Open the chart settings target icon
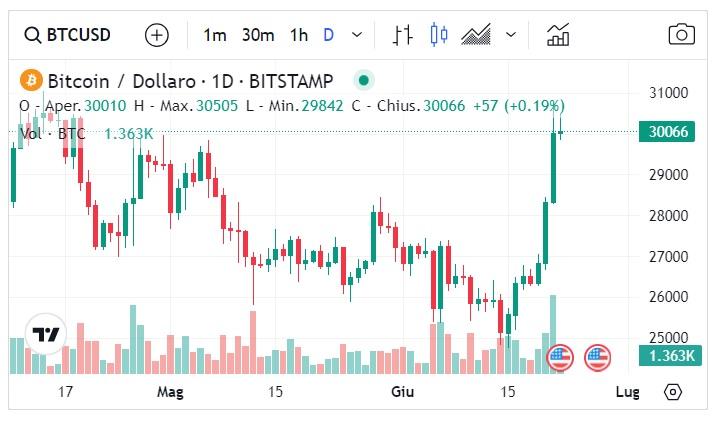Image resolution: width=718 pixels, height=426 pixels. [673, 391]
